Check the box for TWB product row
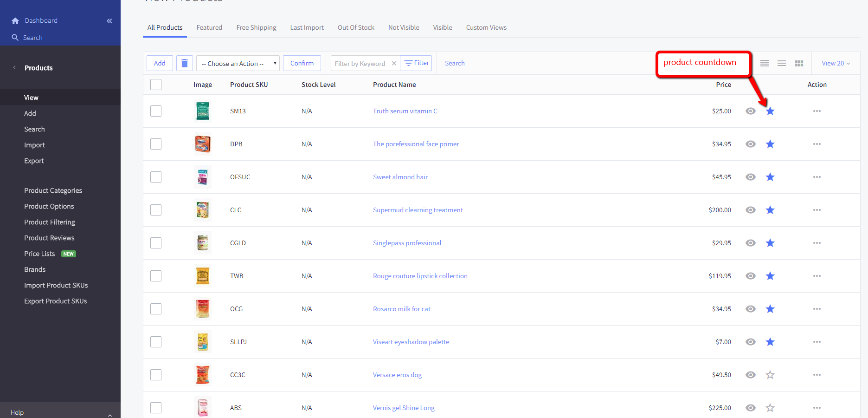The height and width of the screenshot is (418, 868). 156,276
